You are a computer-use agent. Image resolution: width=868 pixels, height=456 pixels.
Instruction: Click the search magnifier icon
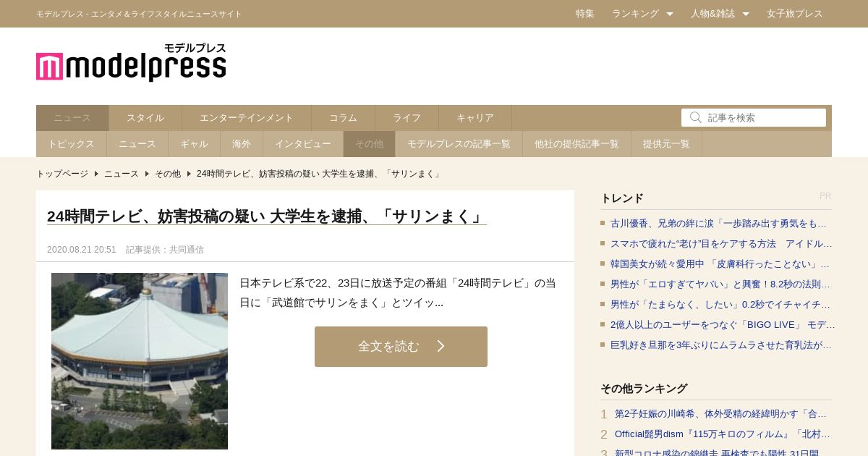(x=695, y=117)
